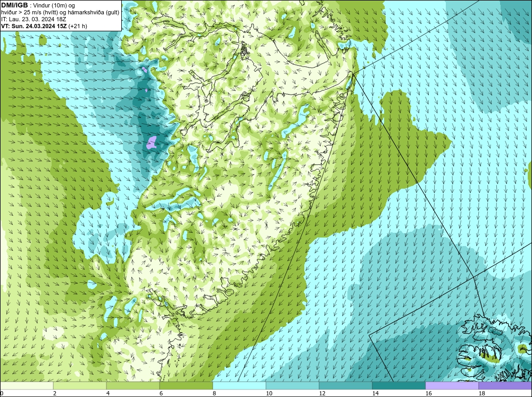Click the 'Vindur (10m) og' header text
The height and width of the screenshot is (397, 532).
click(55, 5)
